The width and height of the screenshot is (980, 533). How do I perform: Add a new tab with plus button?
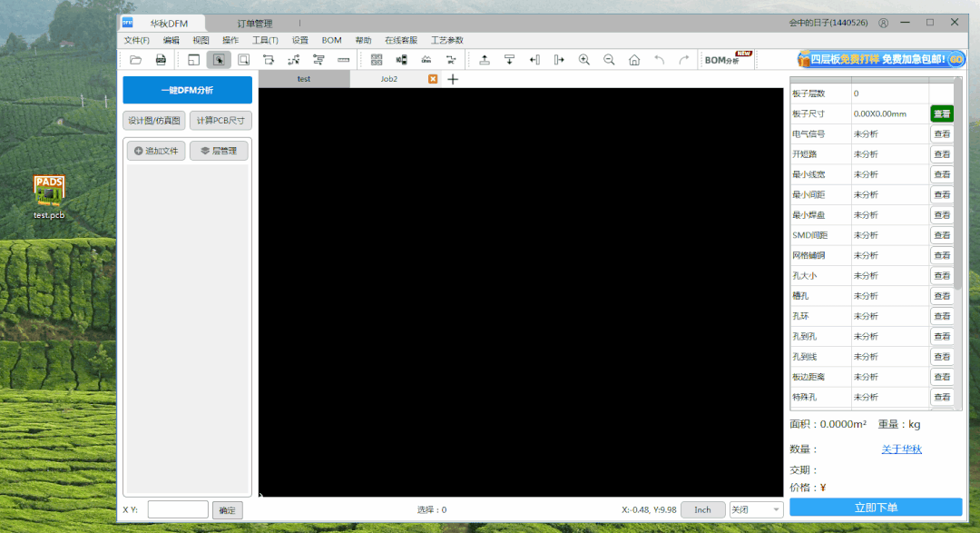pos(453,79)
